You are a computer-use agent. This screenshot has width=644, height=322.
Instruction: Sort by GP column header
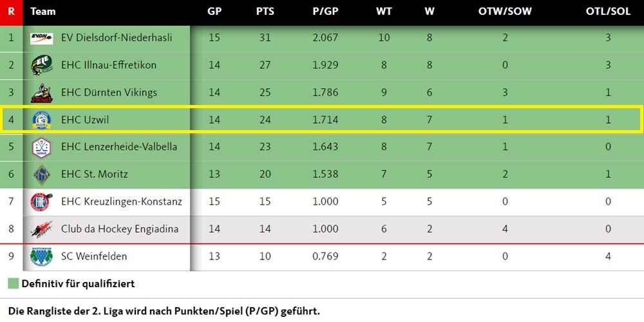(x=214, y=12)
